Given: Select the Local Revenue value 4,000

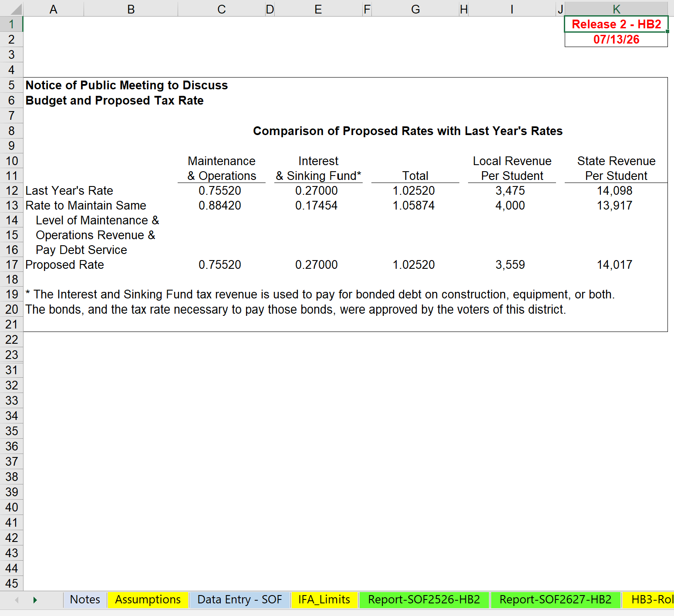Looking at the screenshot, I should click(x=510, y=205).
